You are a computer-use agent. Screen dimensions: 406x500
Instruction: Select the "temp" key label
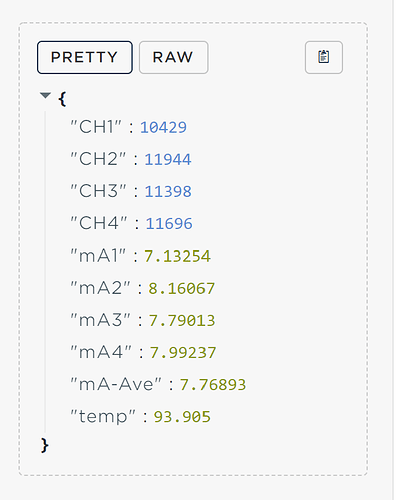click(x=103, y=417)
